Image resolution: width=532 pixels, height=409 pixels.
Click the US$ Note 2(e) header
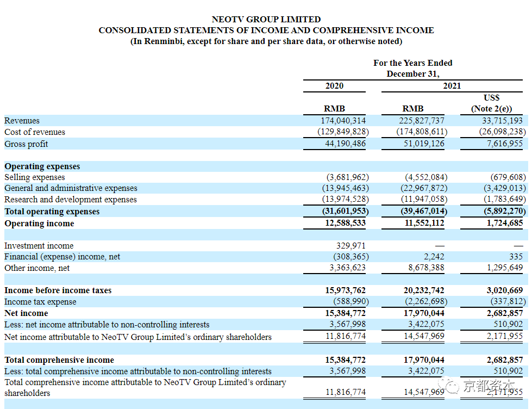491,103
